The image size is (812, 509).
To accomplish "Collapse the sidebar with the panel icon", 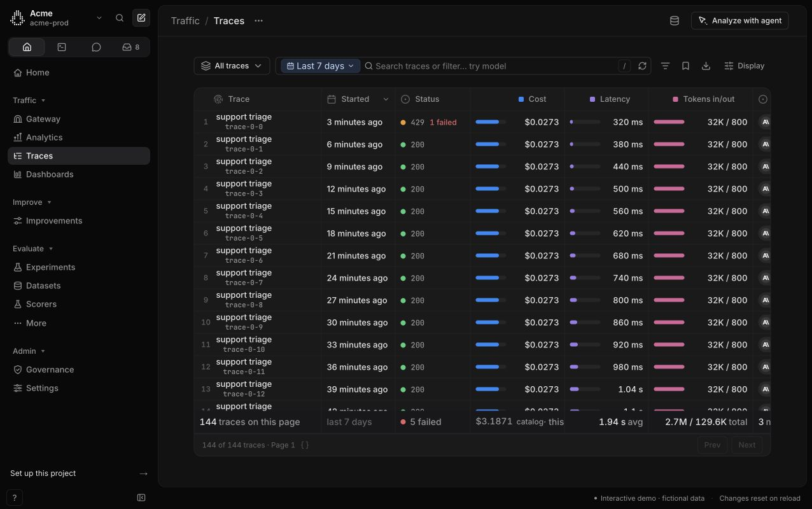I will click(x=141, y=498).
